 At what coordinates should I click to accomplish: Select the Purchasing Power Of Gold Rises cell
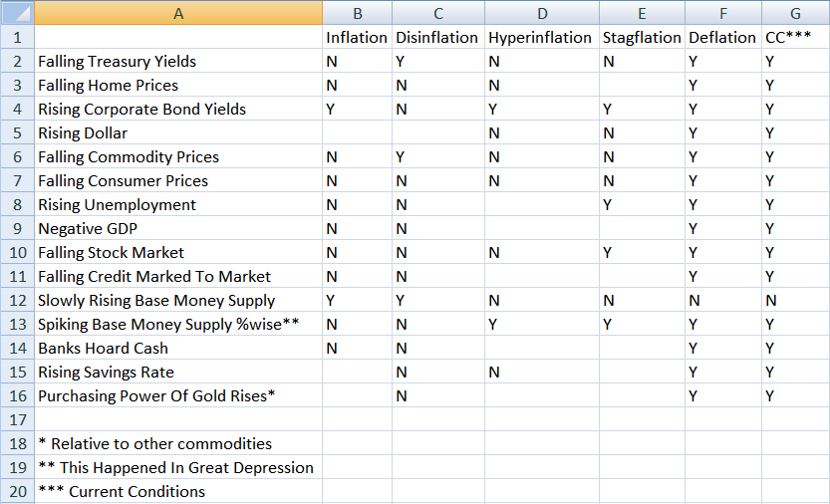pos(178,396)
